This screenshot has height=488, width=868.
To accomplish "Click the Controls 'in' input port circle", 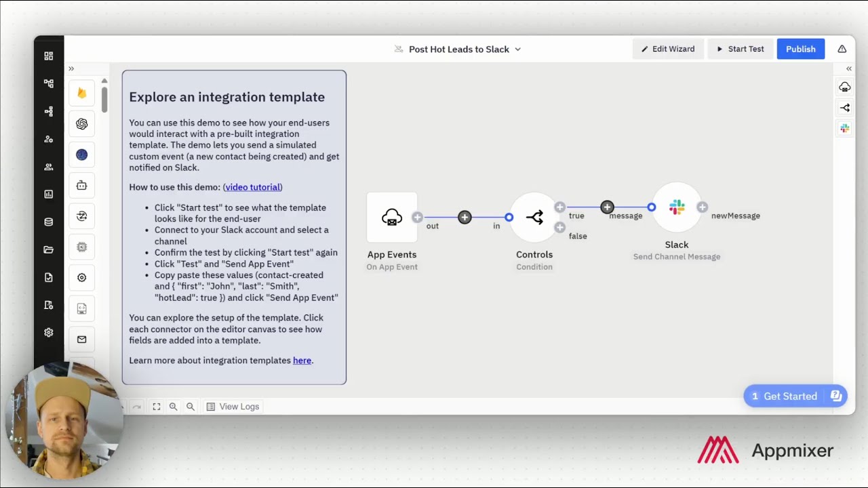I will tap(509, 218).
